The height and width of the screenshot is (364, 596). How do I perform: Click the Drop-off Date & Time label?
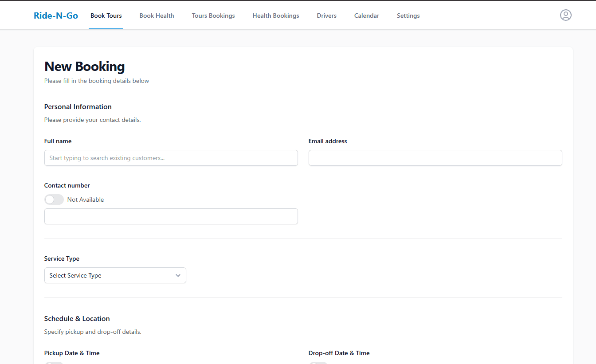[x=339, y=353]
